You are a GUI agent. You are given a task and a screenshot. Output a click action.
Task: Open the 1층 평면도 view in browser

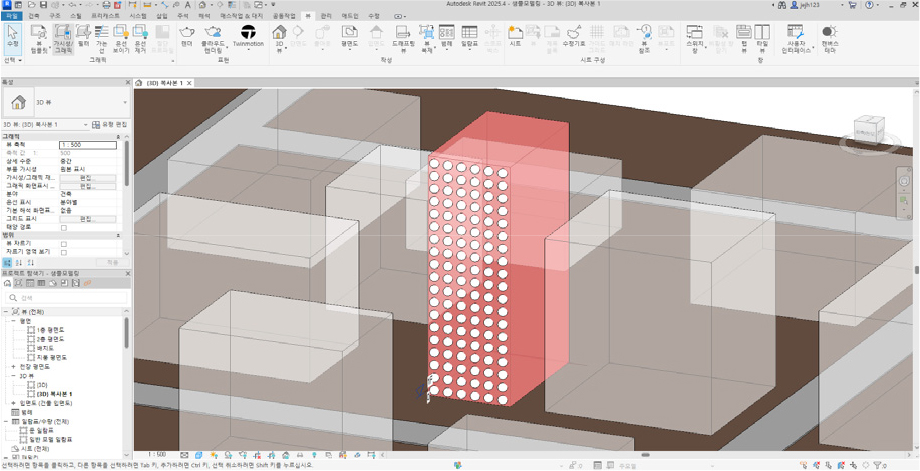tap(50, 330)
